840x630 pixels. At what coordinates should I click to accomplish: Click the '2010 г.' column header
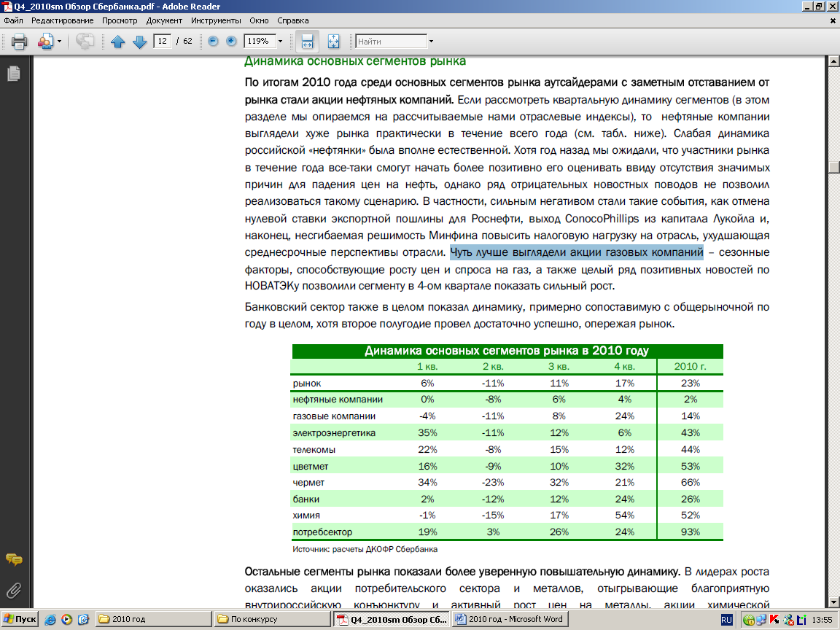(690, 367)
